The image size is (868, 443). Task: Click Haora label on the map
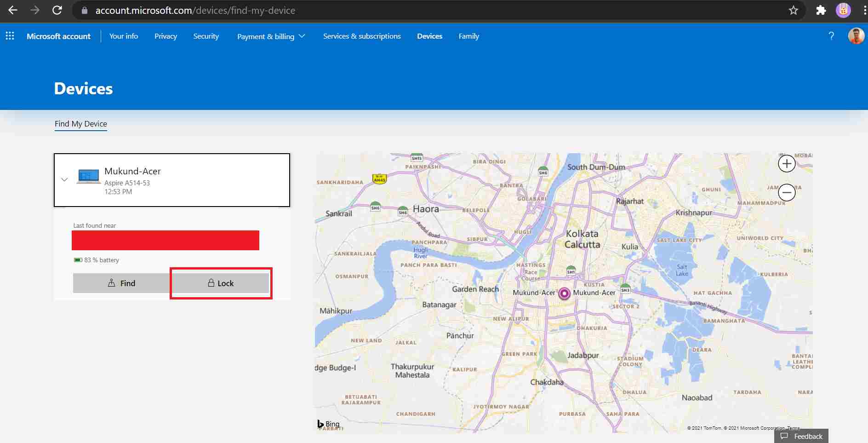point(426,209)
